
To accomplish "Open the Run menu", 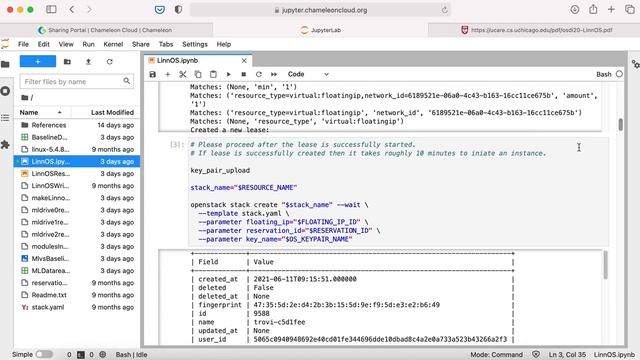I will tap(88, 44).
